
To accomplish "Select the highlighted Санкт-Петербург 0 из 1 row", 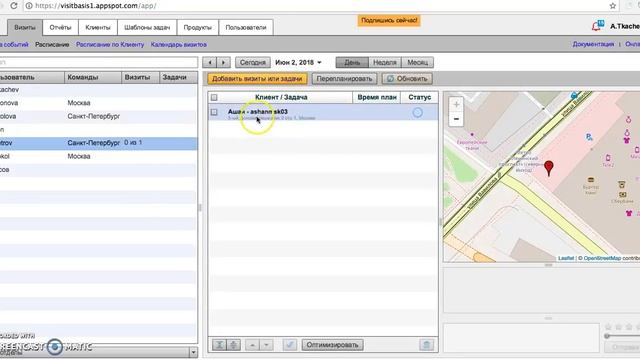I will [98, 143].
